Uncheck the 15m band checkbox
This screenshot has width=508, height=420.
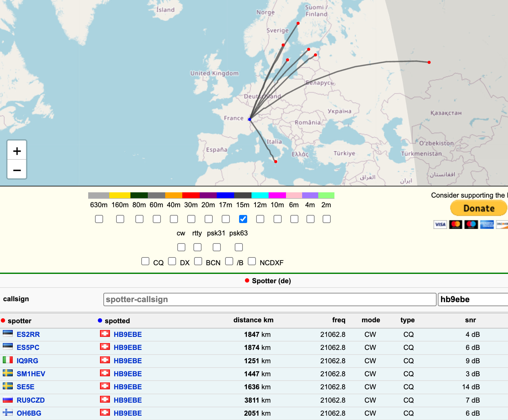[243, 219]
